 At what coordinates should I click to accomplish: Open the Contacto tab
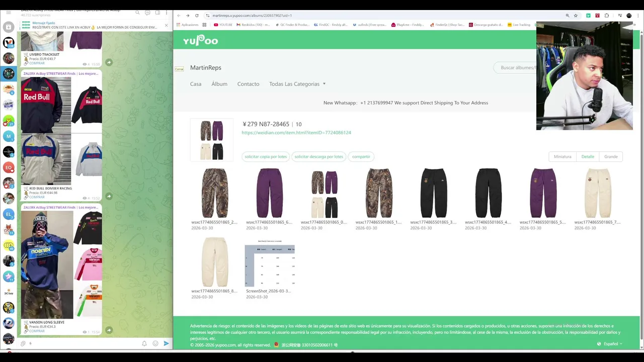248,84
